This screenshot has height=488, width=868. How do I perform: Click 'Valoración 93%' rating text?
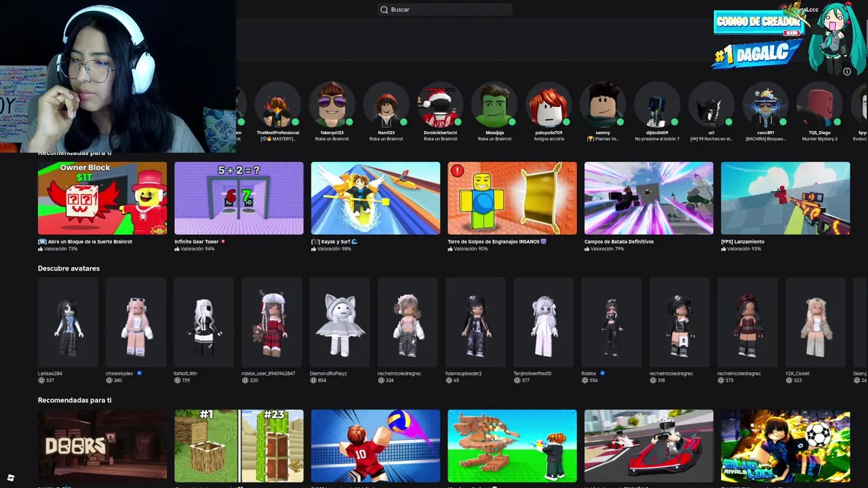click(744, 249)
